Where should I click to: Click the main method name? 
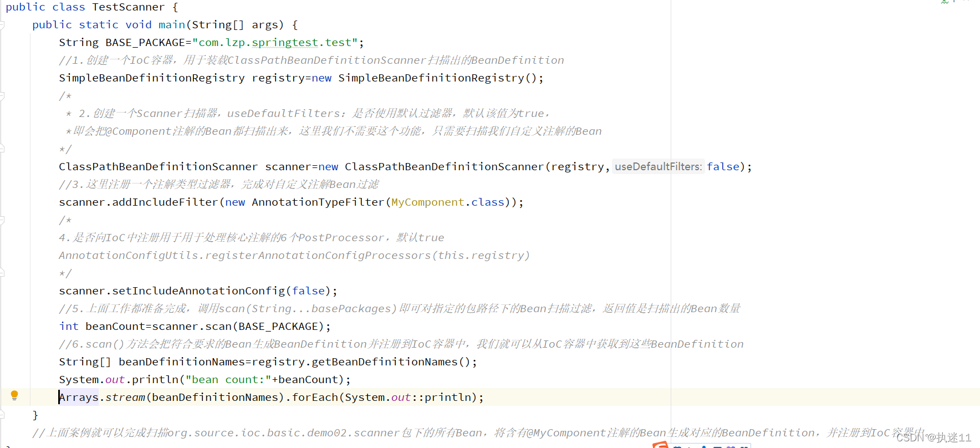point(172,25)
